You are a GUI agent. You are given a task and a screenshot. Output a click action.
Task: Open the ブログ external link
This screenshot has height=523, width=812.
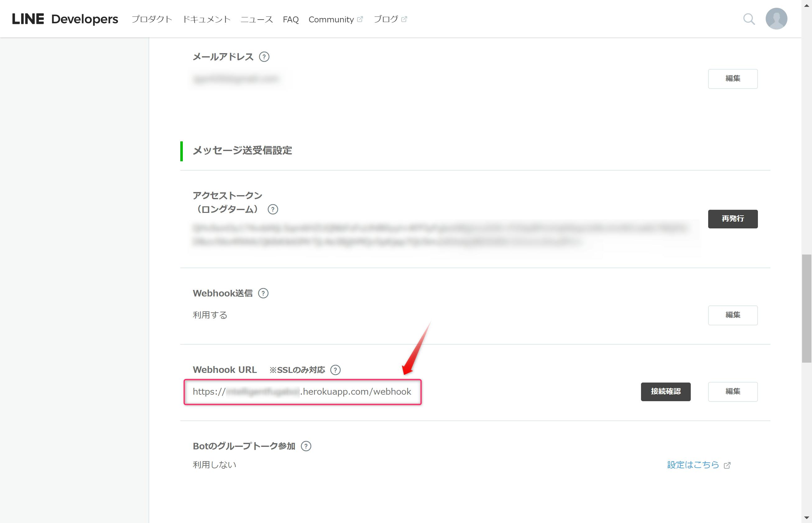(390, 19)
